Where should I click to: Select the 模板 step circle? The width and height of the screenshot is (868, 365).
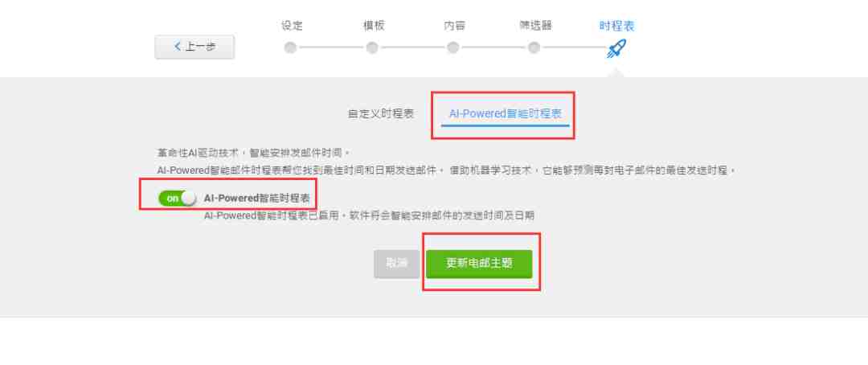pyautogui.click(x=373, y=47)
